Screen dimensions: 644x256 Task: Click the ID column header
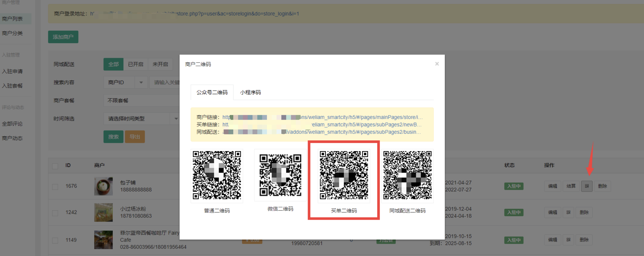pyautogui.click(x=68, y=165)
